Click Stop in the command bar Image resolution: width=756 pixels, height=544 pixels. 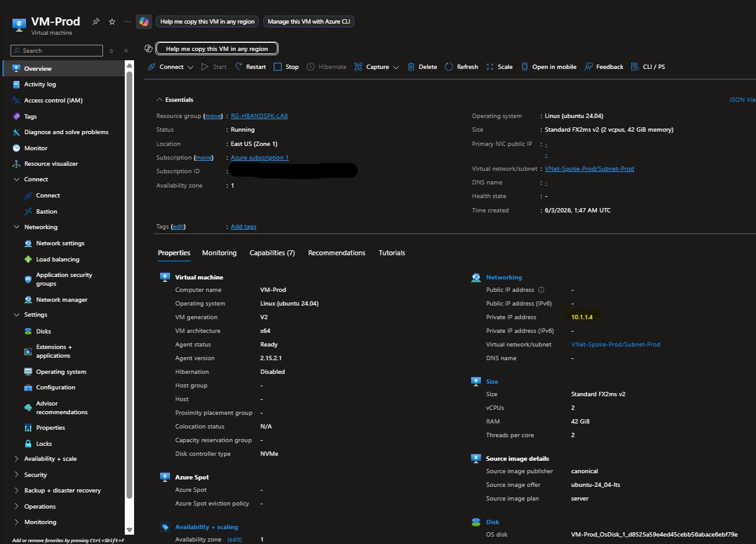pos(286,67)
